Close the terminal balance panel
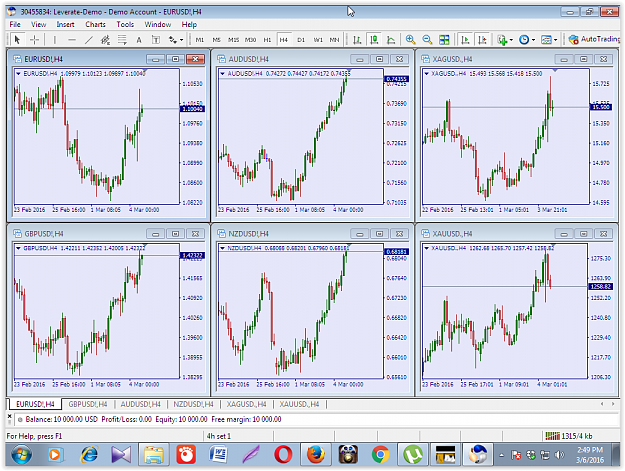 [10, 416]
